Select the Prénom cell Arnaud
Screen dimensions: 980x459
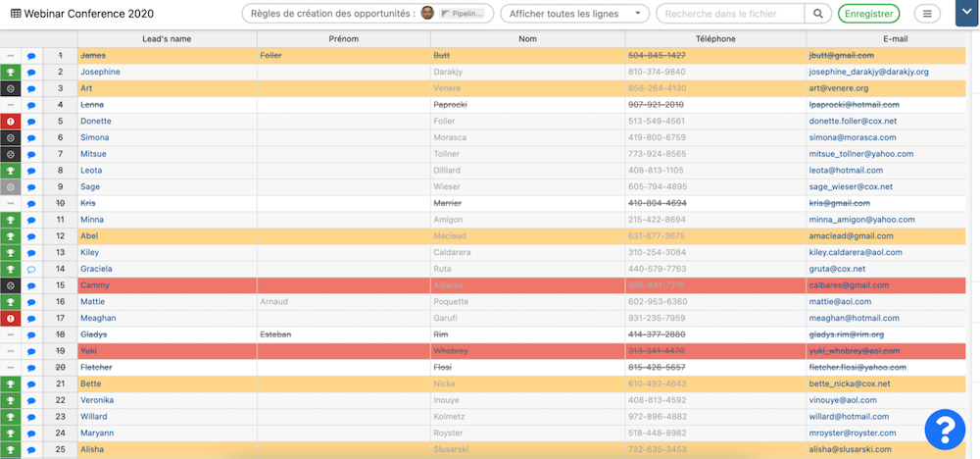344,301
